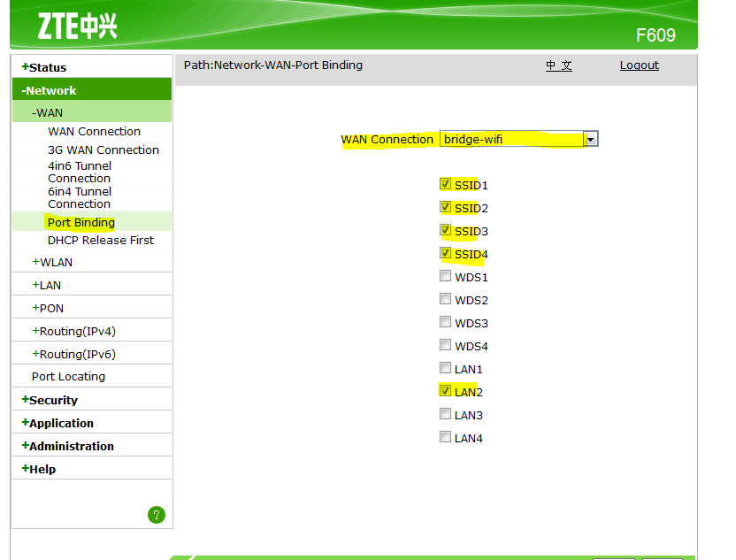Expand the Status menu section
The height and width of the screenshot is (560, 736).
[x=44, y=67]
